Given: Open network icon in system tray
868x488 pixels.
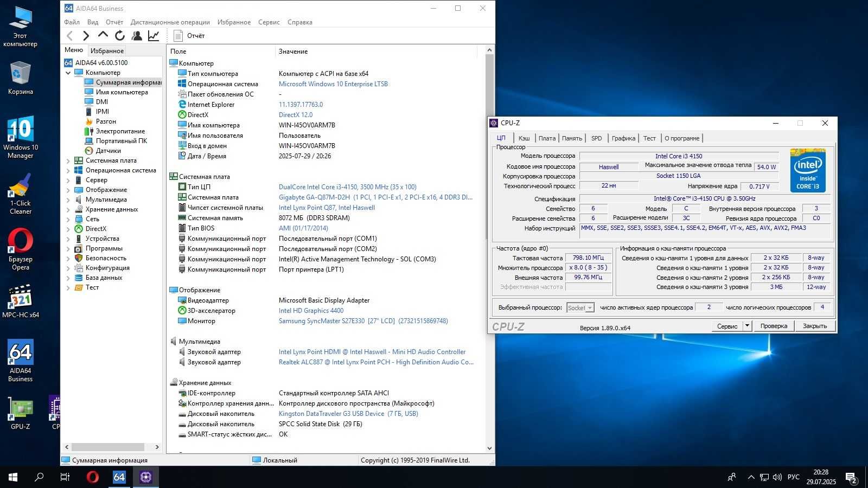Looking at the screenshot, I should 764,477.
